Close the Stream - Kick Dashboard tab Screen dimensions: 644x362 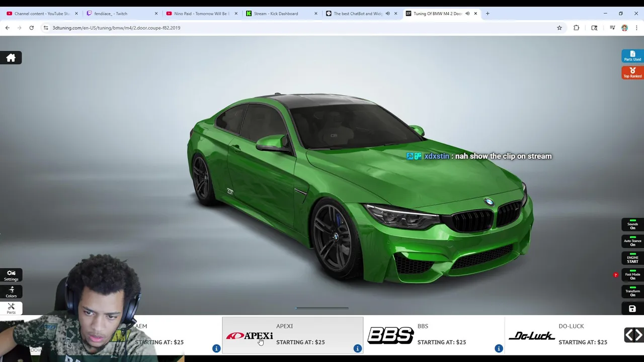(315, 14)
